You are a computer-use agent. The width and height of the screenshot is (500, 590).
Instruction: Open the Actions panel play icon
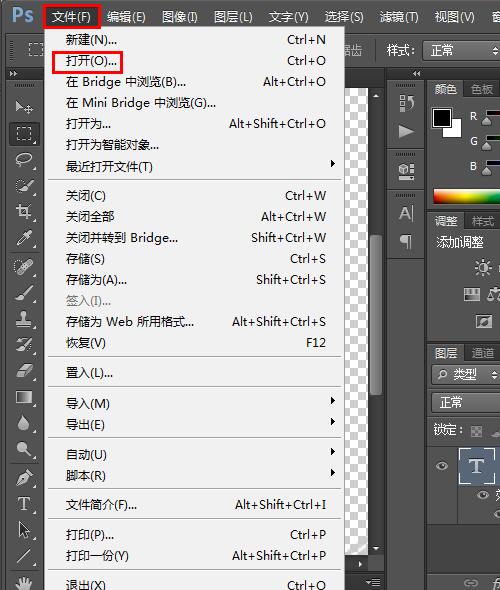coord(406,131)
